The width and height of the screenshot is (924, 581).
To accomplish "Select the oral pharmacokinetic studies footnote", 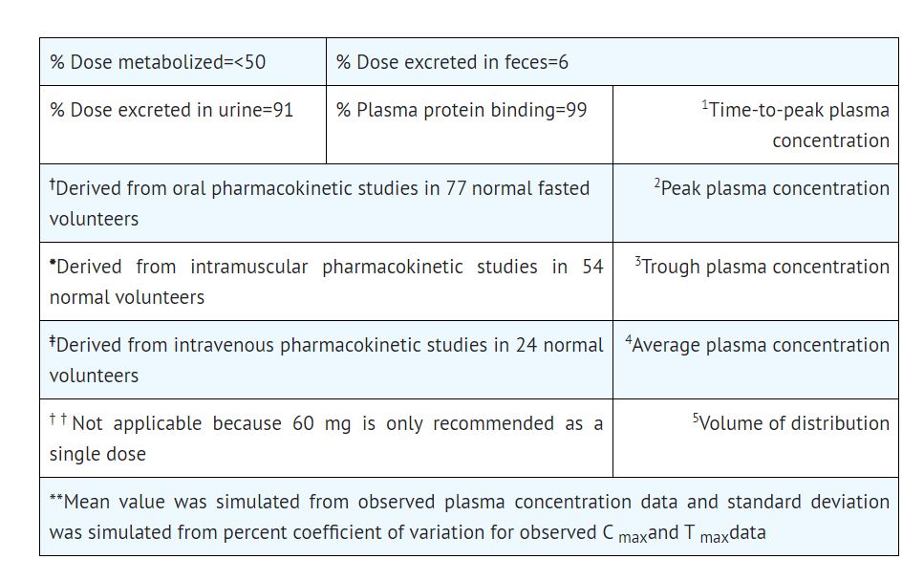I will point(319,204).
